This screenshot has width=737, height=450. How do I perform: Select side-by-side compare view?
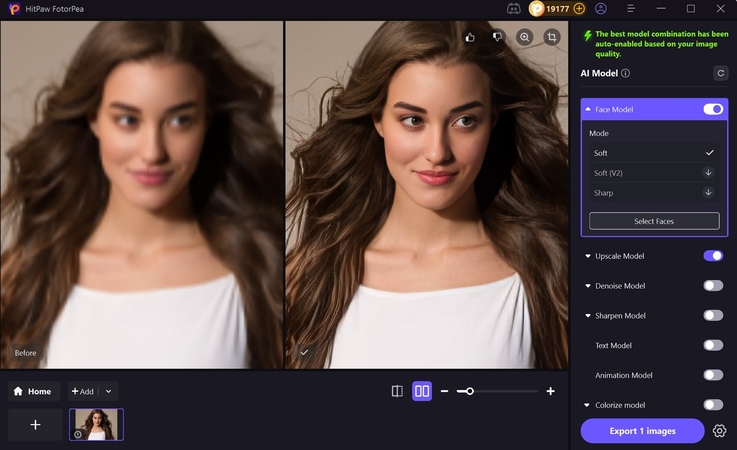422,391
